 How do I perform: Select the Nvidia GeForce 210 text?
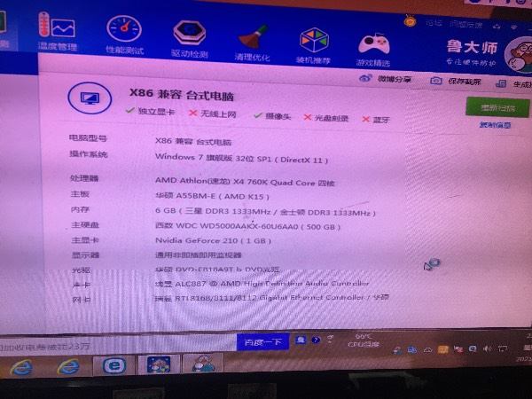(x=213, y=240)
